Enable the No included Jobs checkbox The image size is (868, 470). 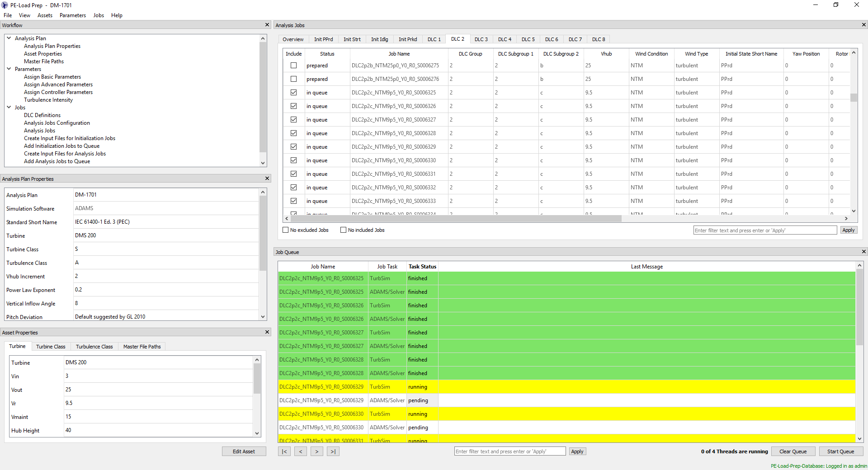point(344,230)
